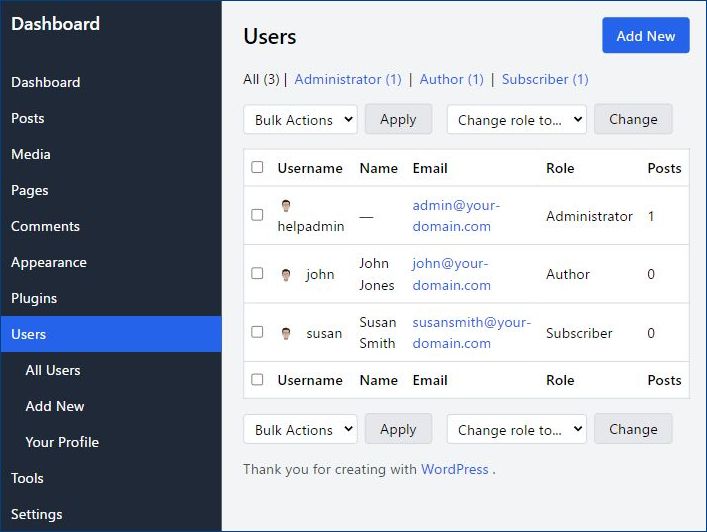
Task: Click the top Apply button
Action: (x=398, y=119)
